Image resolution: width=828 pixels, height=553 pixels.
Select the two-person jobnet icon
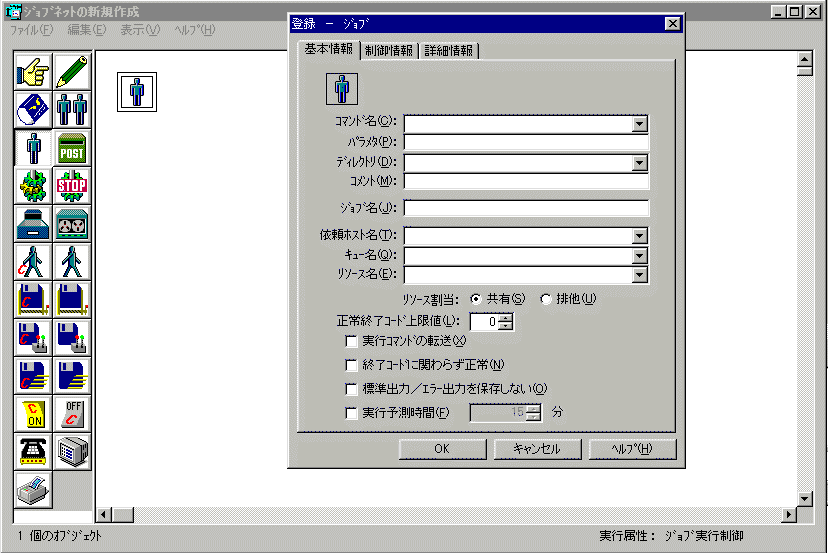click(x=72, y=110)
